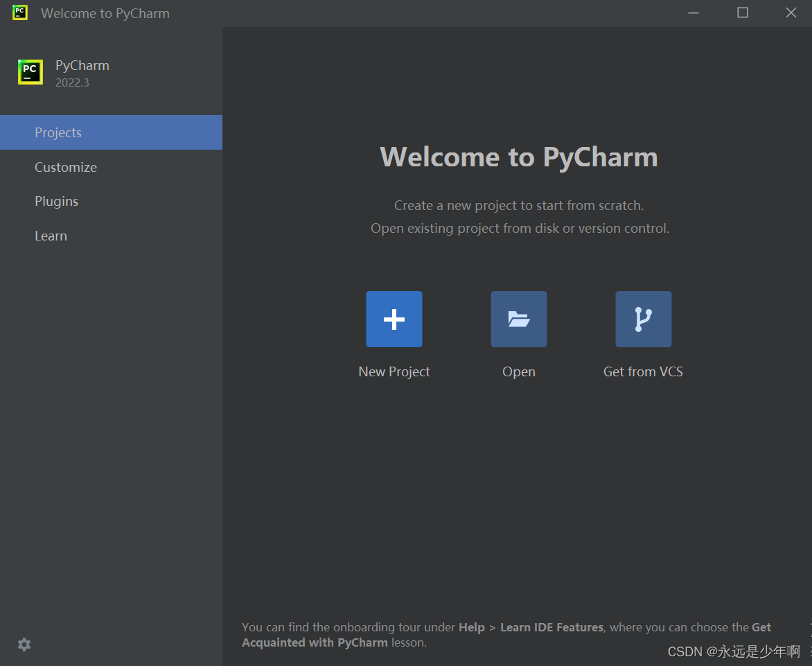Click the Get from VCS branch icon

643,319
